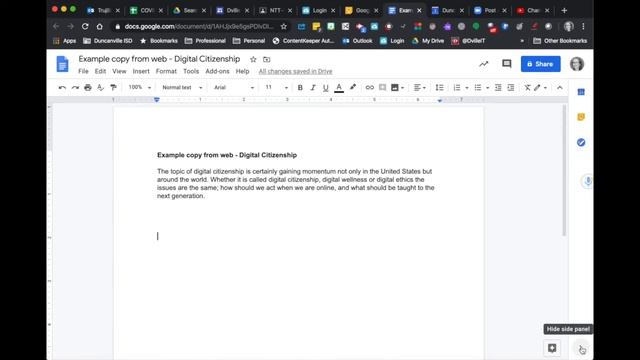Open the My Drive bookmark

[428, 41]
